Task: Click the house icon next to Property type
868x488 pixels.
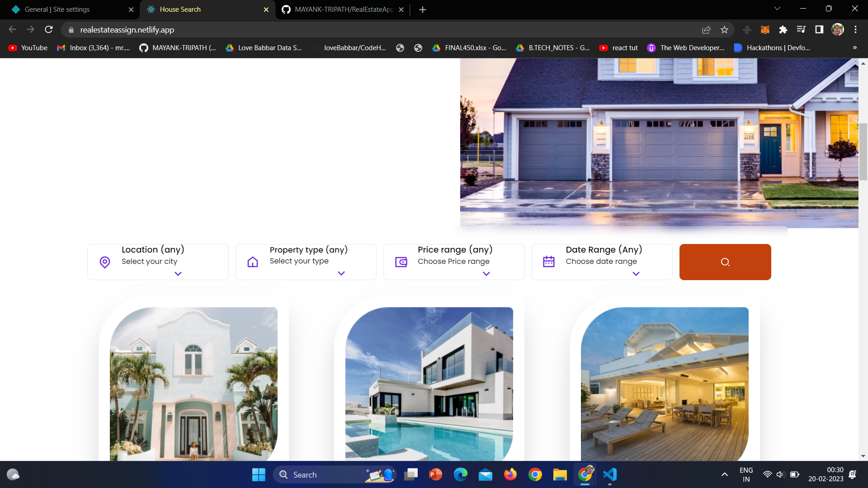Action: tap(253, 262)
